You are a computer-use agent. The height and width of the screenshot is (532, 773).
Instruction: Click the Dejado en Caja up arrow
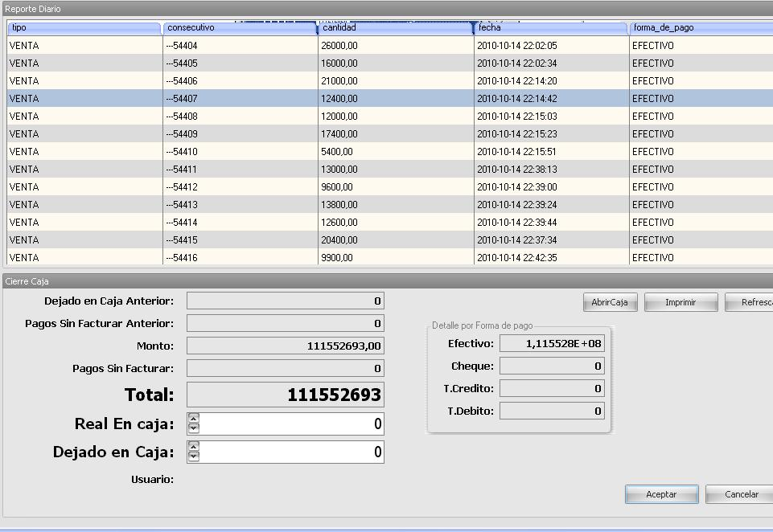point(193,447)
